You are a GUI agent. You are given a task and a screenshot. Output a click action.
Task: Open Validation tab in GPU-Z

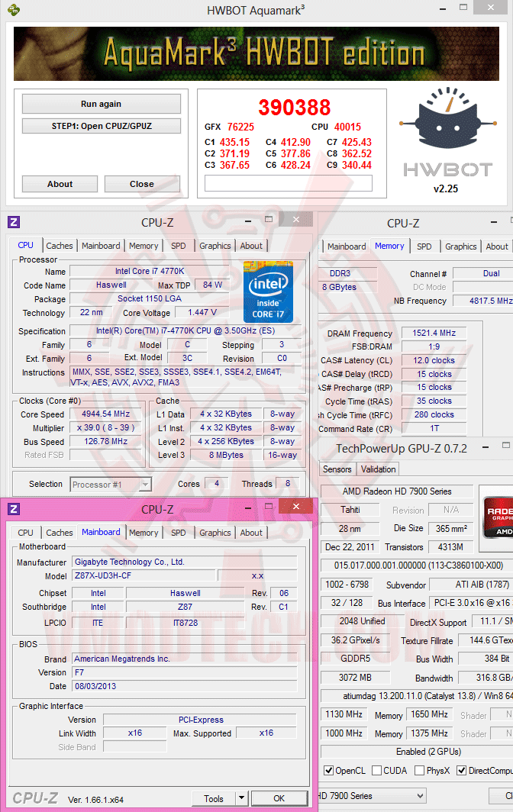pyautogui.click(x=379, y=469)
